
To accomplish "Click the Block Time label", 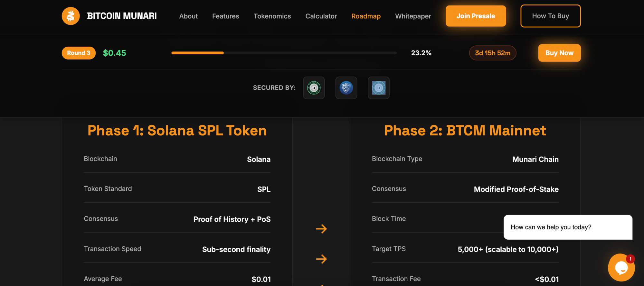I will point(389,219).
